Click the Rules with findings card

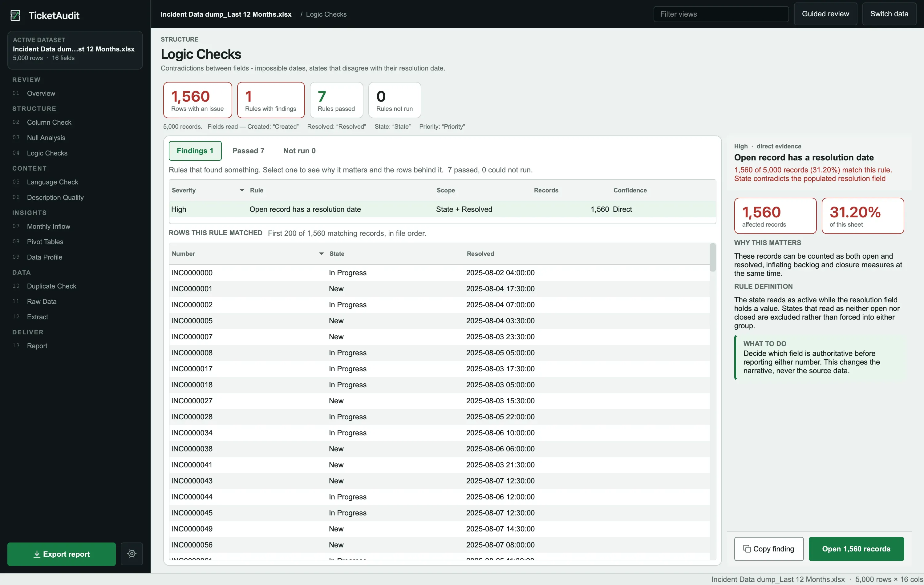(x=271, y=100)
